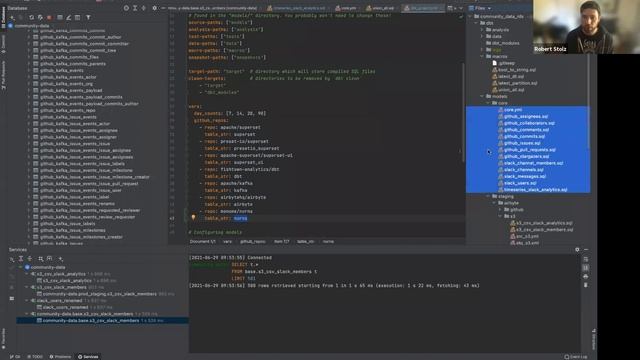
Task: Open the Pull Requests vertical side tab
Action: coord(3,76)
